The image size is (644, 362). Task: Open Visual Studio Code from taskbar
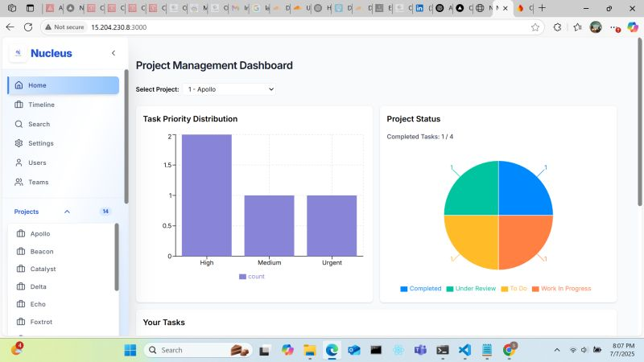tap(464, 350)
